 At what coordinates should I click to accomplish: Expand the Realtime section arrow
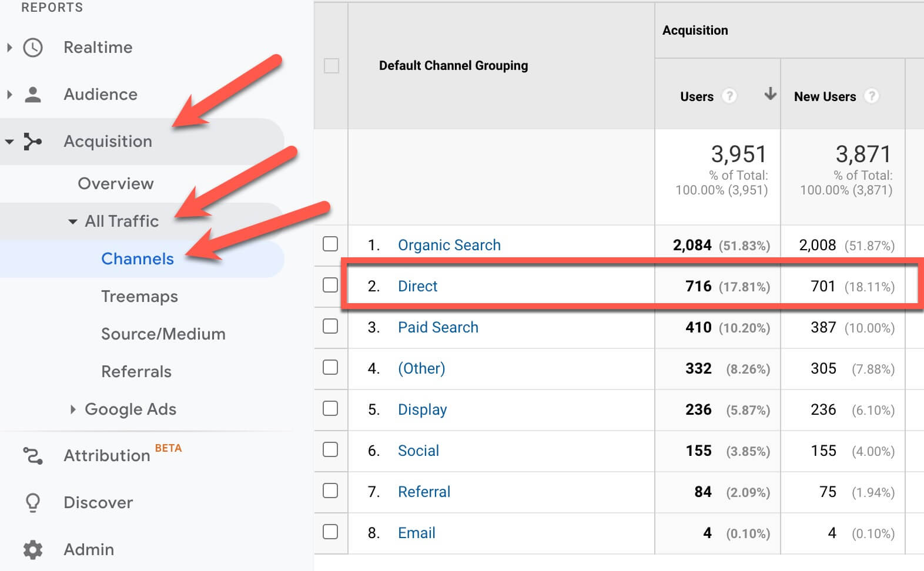[9, 47]
